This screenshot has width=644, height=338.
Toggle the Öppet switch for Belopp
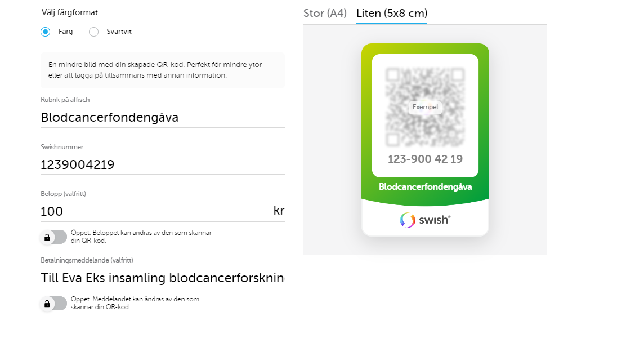click(55, 237)
